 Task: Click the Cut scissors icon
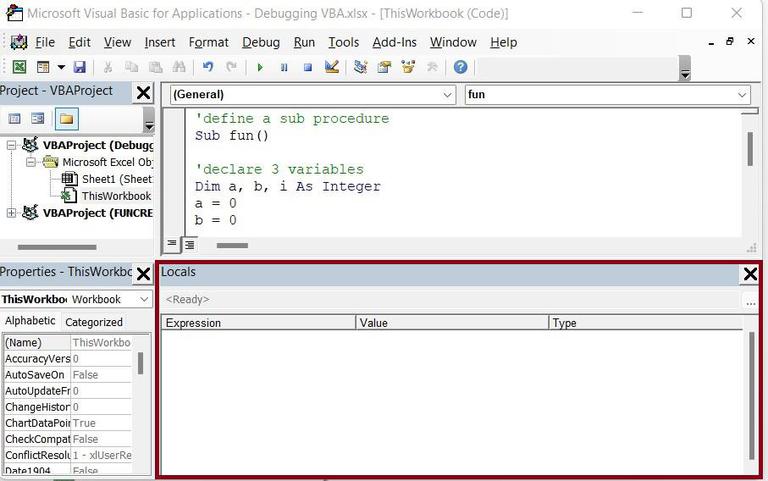pyautogui.click(x=108, y=67)
